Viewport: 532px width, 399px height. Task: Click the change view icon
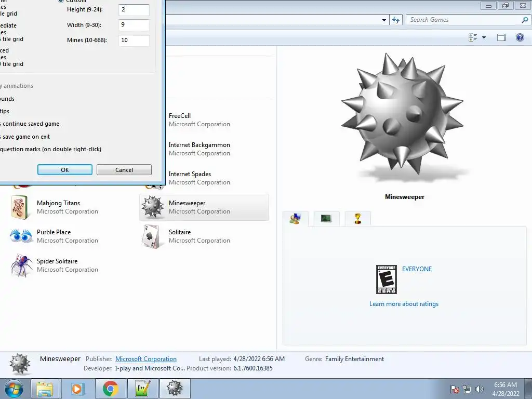pyautogui.click(x=473, y=37)
